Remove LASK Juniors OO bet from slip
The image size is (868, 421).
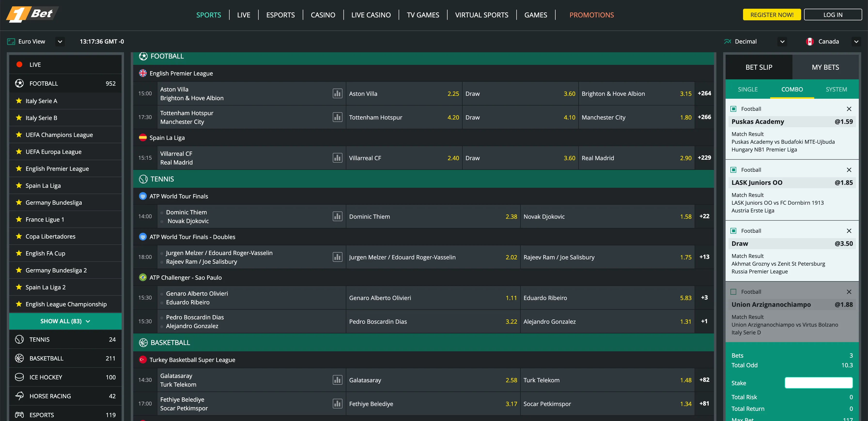[x=849, y=170]
